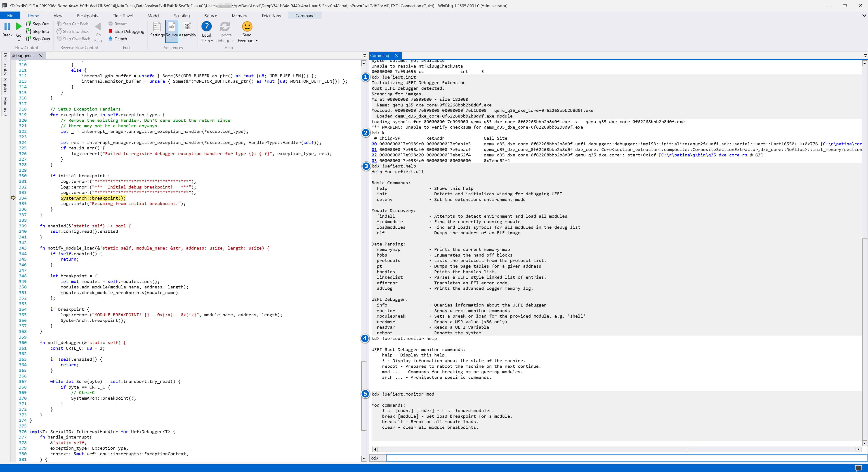The image size is (868, 472).
Task: Click the WinDbg app icon in title bar
Action: click(x=4, y=5)
